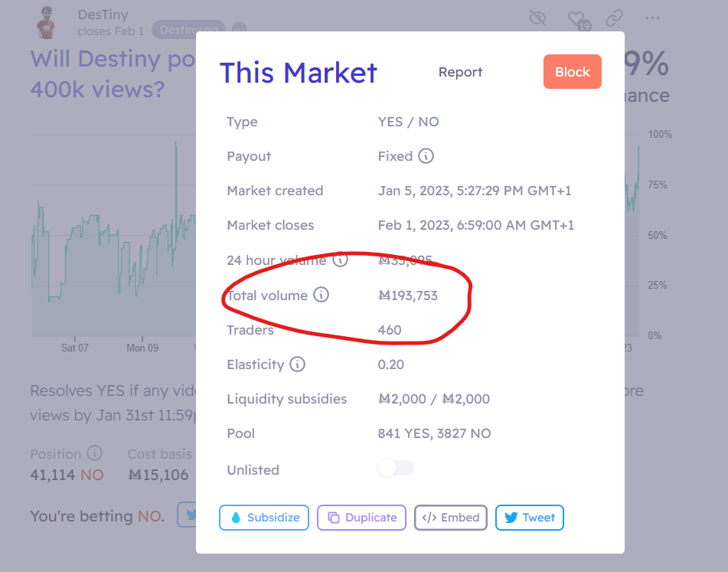This screenshot has height=572, width=728.
Task: Click the Pool value 841 YES, 3827 NO
Action: (x=434, y=433)
